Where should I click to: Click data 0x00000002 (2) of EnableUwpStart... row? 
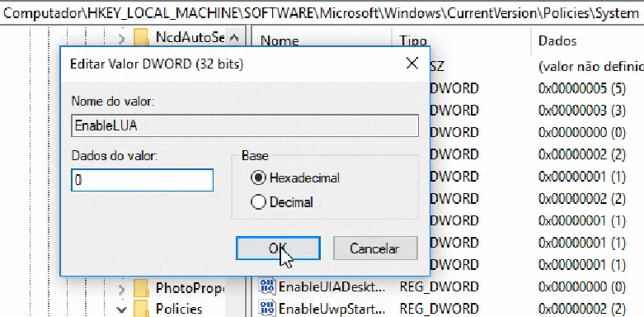581,309
